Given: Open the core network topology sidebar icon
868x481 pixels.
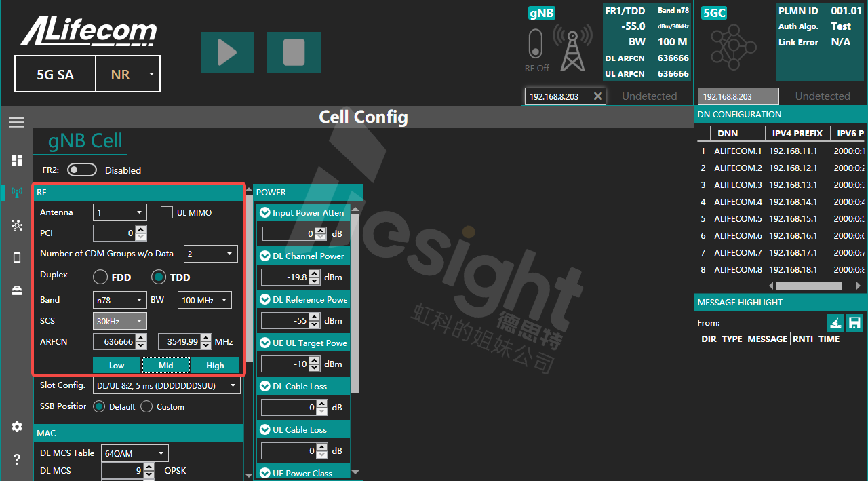Looking at the screenshot, I should (x=17, y=225).
